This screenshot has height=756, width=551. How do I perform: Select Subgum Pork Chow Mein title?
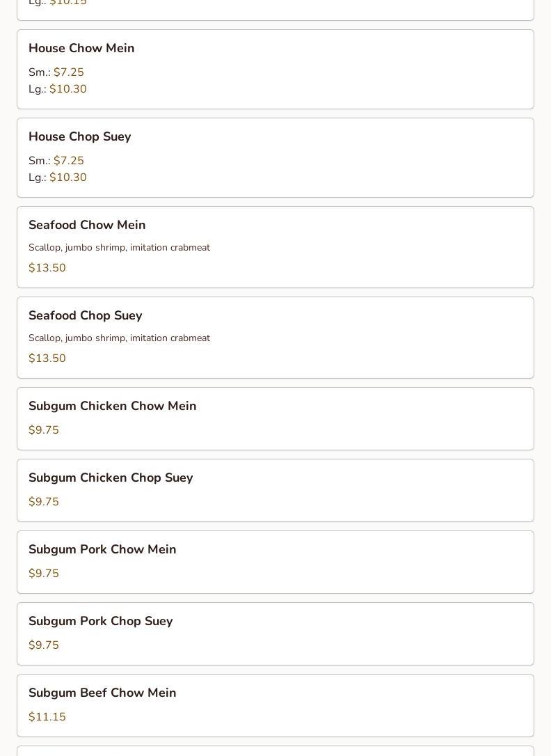tap(102, 549)
